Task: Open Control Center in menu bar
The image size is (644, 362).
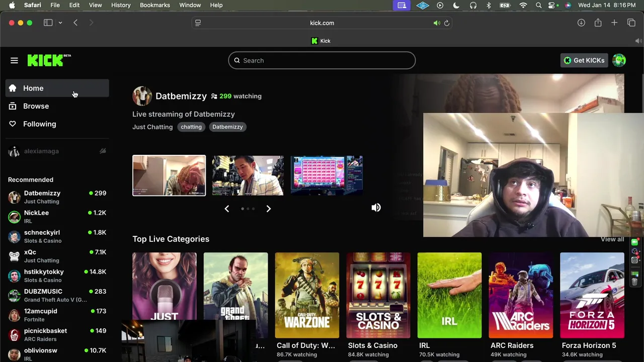Action: coord(553,5)
